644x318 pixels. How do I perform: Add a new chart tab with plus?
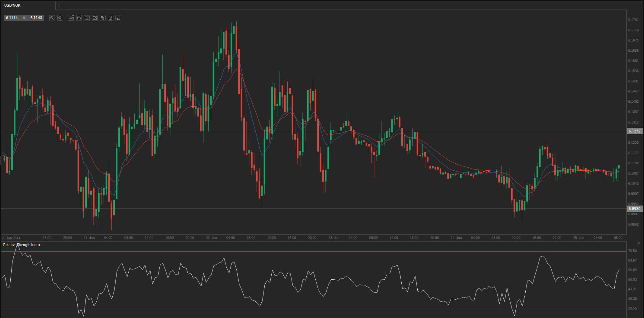coord(60,5)
